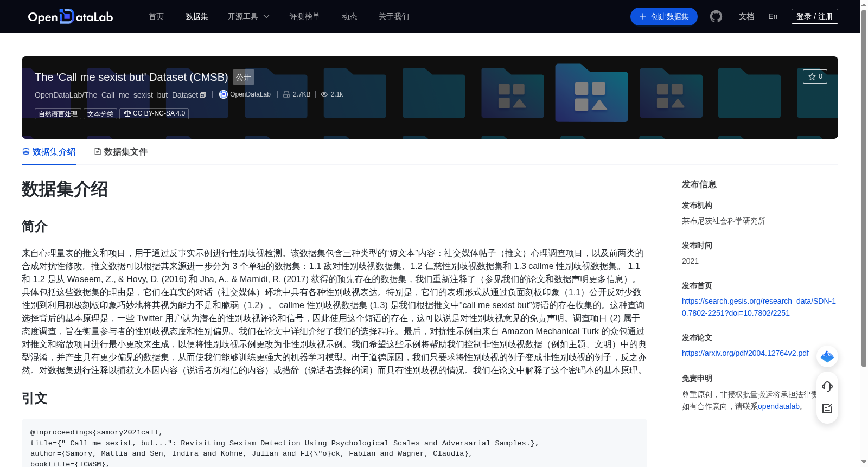The height and width of the screenshot is (467, 868).
Task: Open 文档 link in header
Action: click(x=746, y=16)
